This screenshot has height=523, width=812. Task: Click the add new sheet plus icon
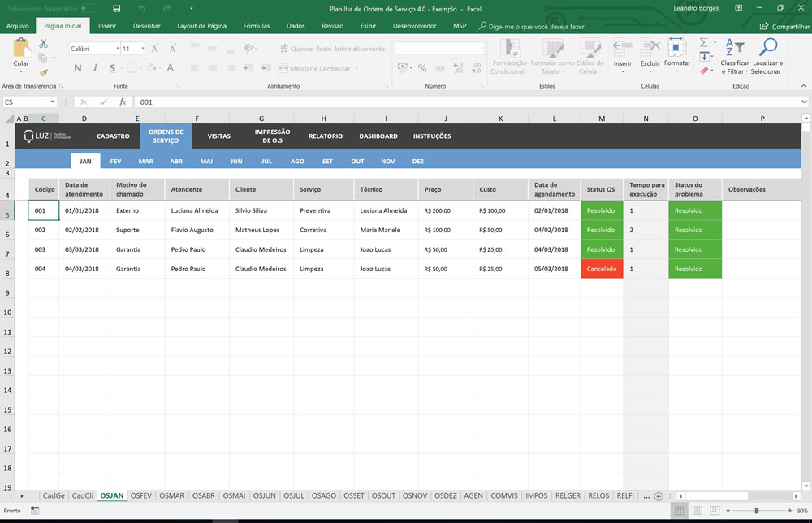659,496
